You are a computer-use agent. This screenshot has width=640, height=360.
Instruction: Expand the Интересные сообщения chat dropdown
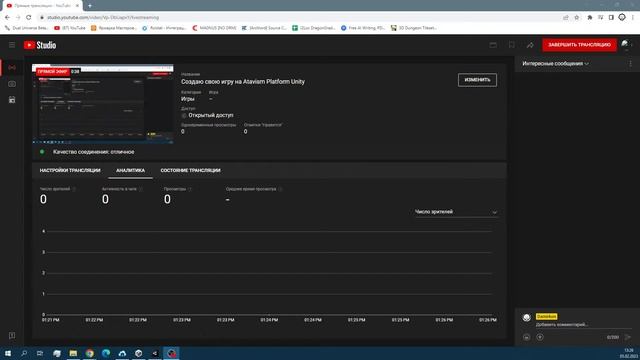556,64
